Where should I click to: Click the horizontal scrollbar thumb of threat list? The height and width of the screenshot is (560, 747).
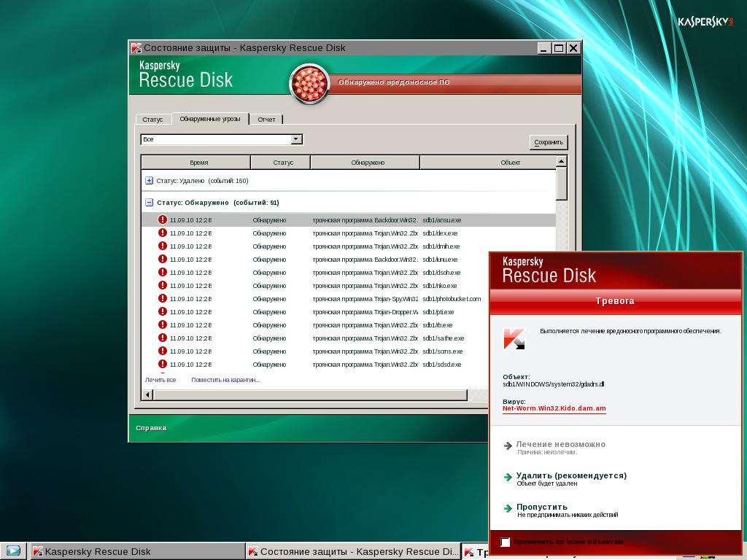point(310,394)
